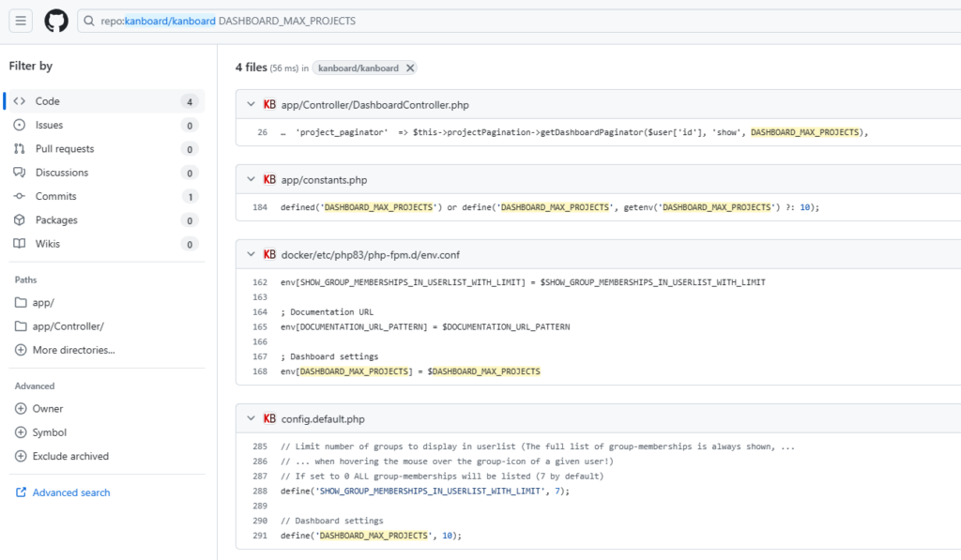Click the folder icon beside app/
Viewport: 961px width, 560px height.
(x=21, y=303)
